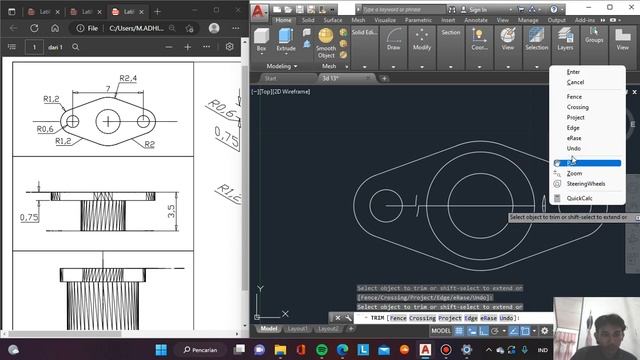This screenshot has width=640, height=360.
Task: Expand the Solid Editing panel arrow
Action: (x=364, y=67)
